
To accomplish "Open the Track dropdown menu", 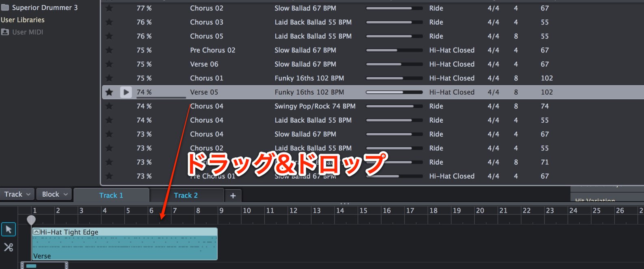I will 17,194.
